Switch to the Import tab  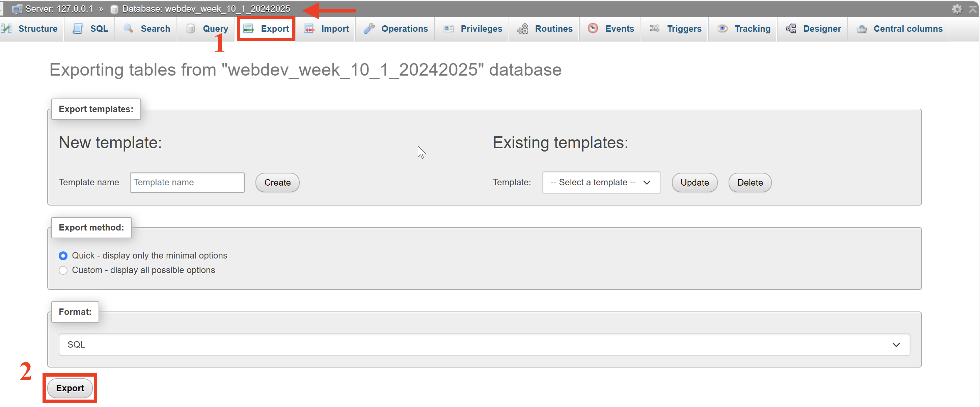click(x=326, y=29)
